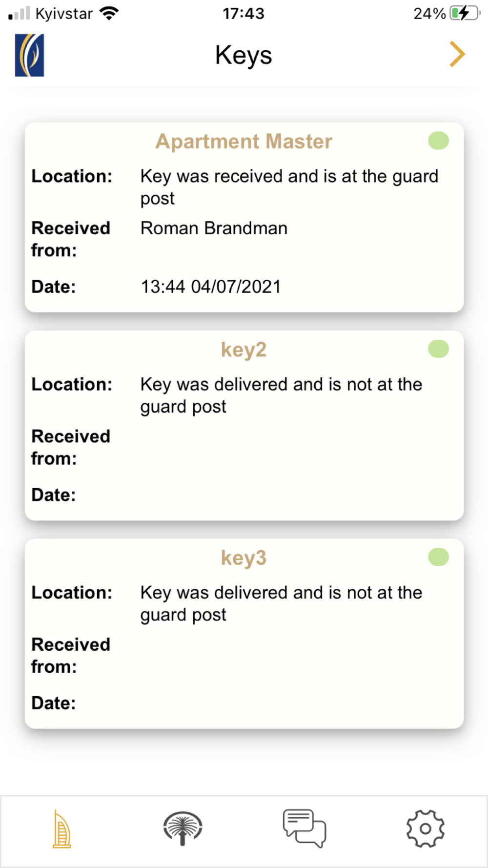
Task: Select the key2 card title
Action: 244,350
